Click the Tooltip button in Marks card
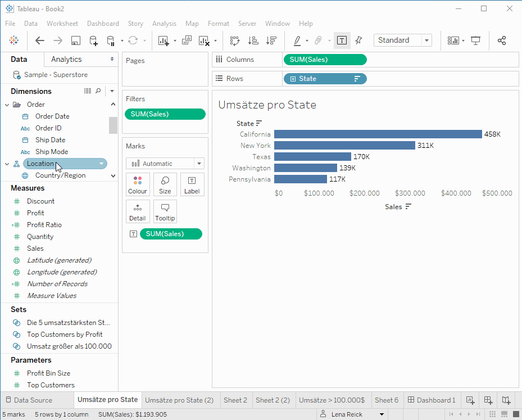 pos(165,211)
